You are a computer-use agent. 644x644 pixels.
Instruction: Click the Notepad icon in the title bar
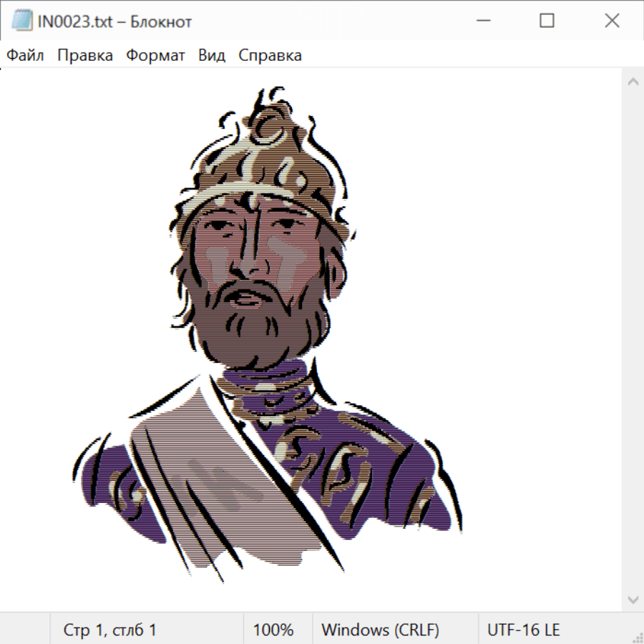tap(21, 21)
